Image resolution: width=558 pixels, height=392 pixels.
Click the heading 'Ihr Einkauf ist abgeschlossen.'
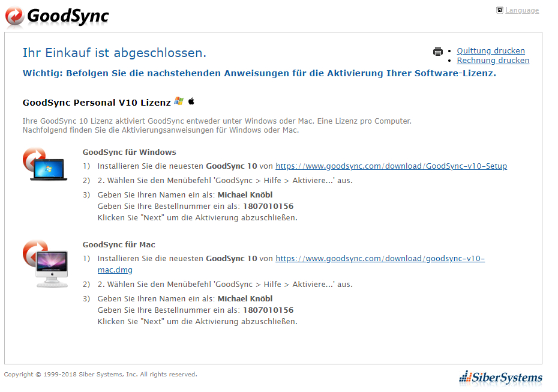114,53
